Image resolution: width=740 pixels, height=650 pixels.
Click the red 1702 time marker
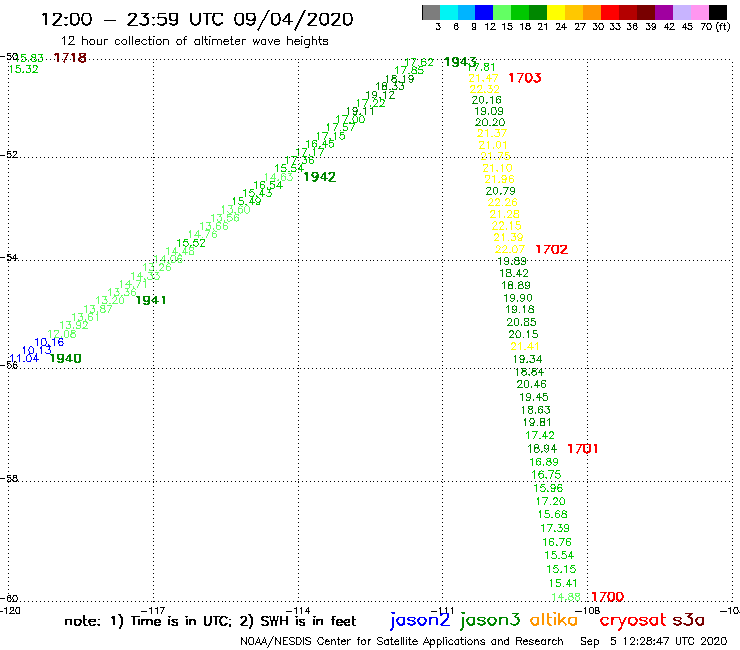(x=552, y=249)
